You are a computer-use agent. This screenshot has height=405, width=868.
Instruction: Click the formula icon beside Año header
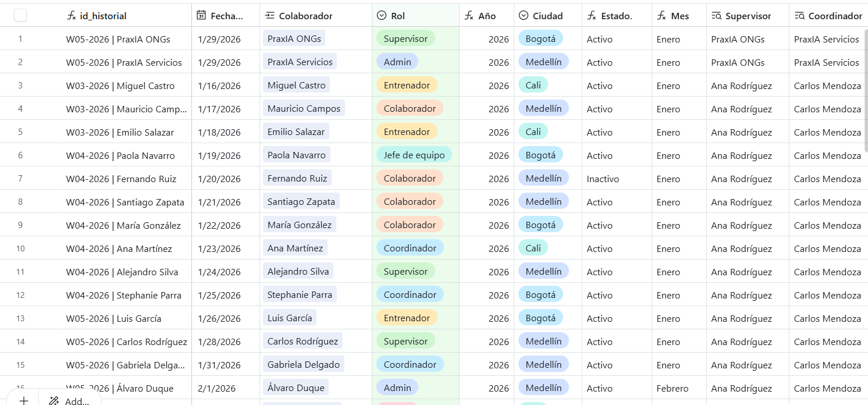click(x=469, y=16)
